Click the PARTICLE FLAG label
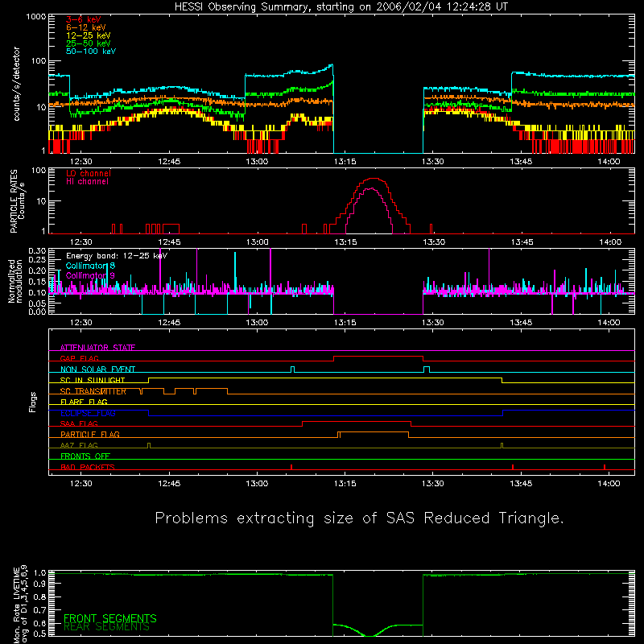Viewport: 644px width, 644px height. [90, 434]
